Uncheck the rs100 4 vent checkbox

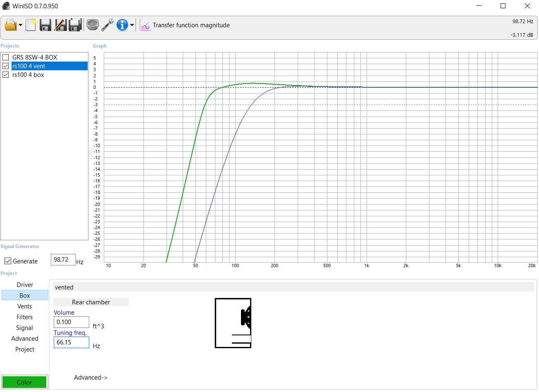click(x=6, y=66)
